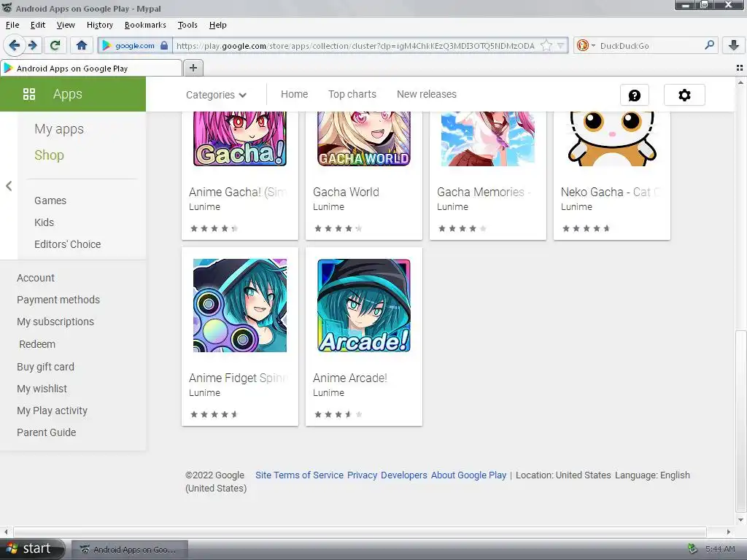The width and height of the screenshot is (747, 560).
Task: Open the Kids section
Action: (x=44, y=222)
